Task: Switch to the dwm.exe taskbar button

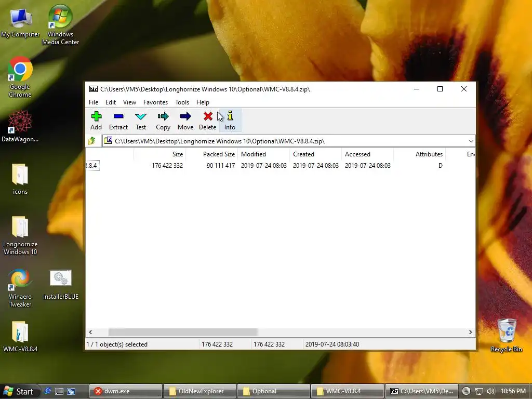Action: [125, 391]
